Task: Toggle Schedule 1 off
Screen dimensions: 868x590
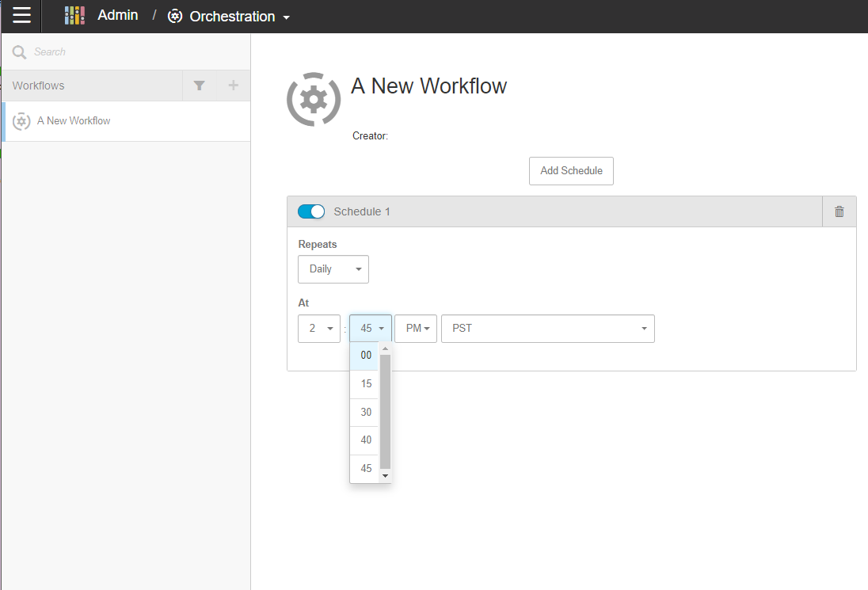Action: [311, 211]
